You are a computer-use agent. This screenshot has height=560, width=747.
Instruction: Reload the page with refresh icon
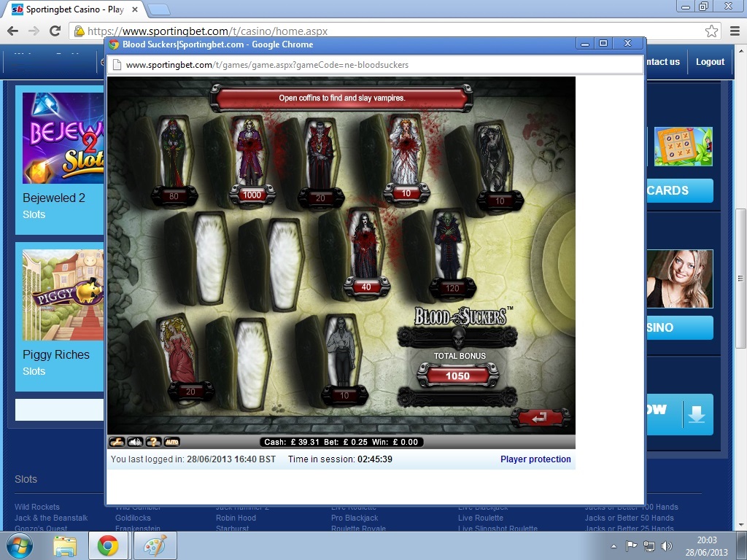(x=55, y=31)
